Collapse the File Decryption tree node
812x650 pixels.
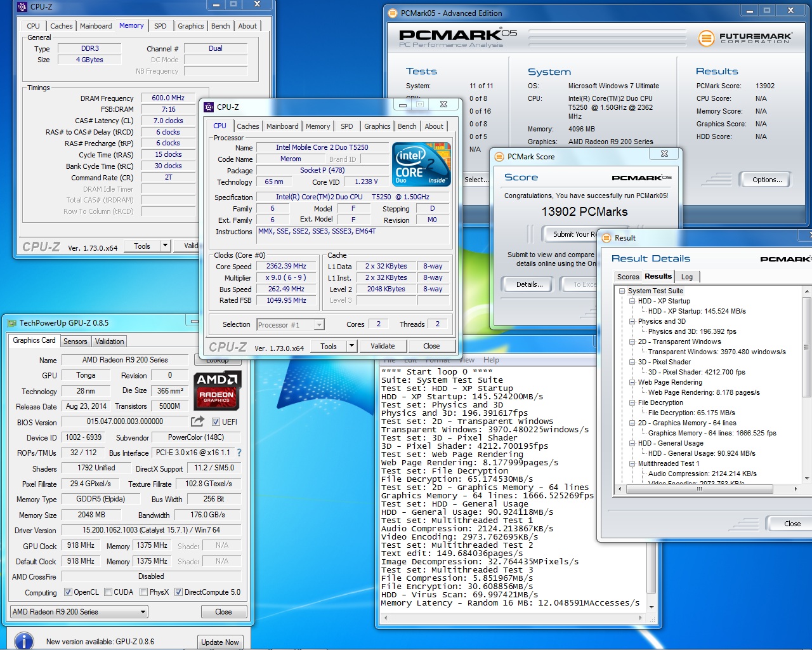pyautogui.click(x=632, y=403)
